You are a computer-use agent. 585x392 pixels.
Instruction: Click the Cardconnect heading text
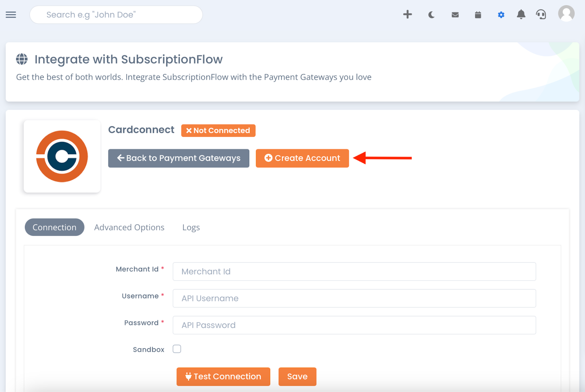click(x=141, y=130)
